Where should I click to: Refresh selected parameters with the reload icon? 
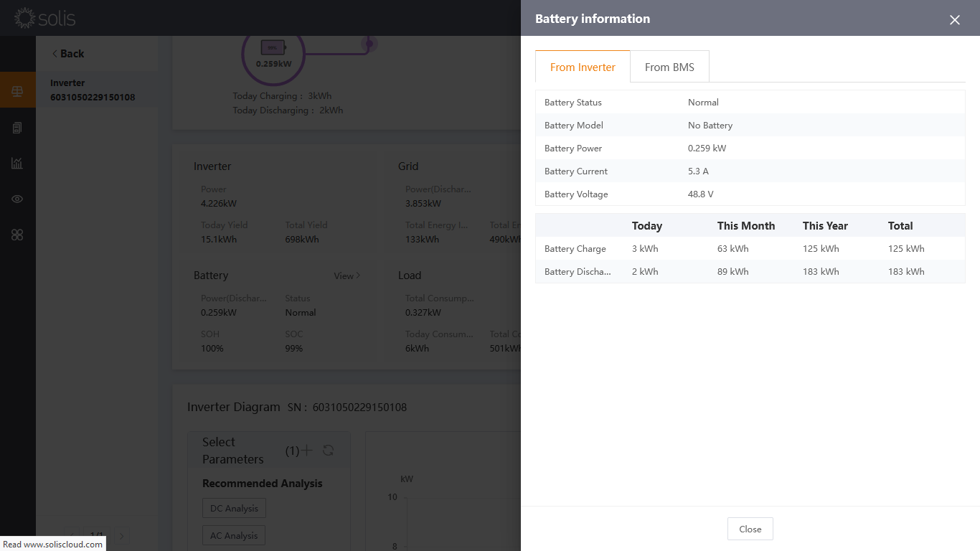[x=328, y=451]
